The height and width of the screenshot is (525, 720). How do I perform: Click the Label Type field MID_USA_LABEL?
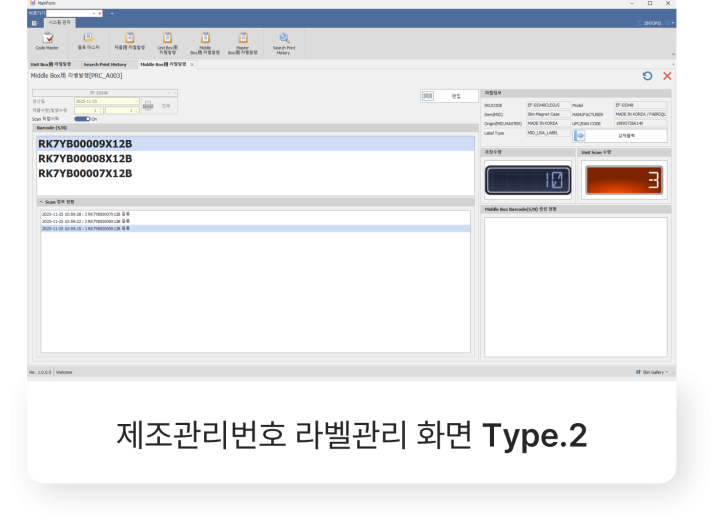548,133
